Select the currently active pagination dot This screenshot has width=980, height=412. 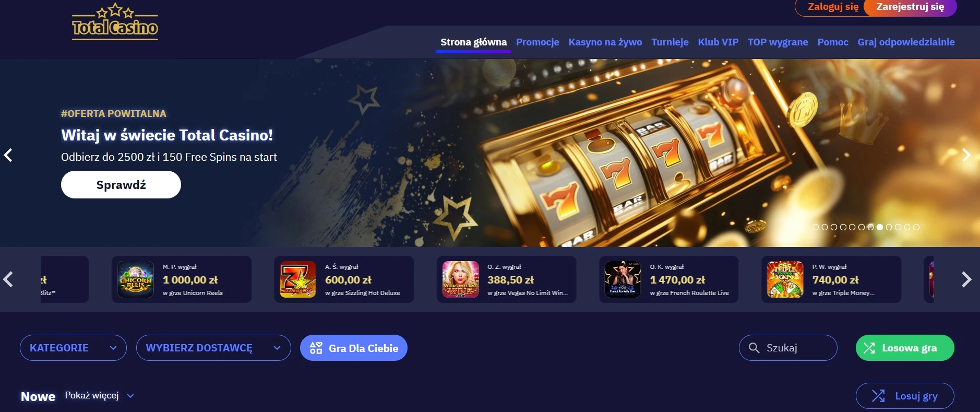pos(880,227)
